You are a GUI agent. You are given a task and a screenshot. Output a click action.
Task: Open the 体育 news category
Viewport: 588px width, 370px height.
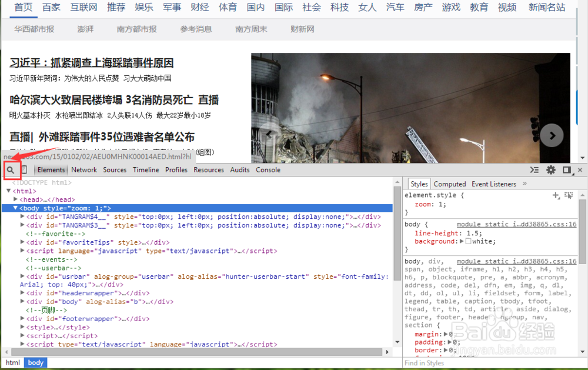[228, 8]
